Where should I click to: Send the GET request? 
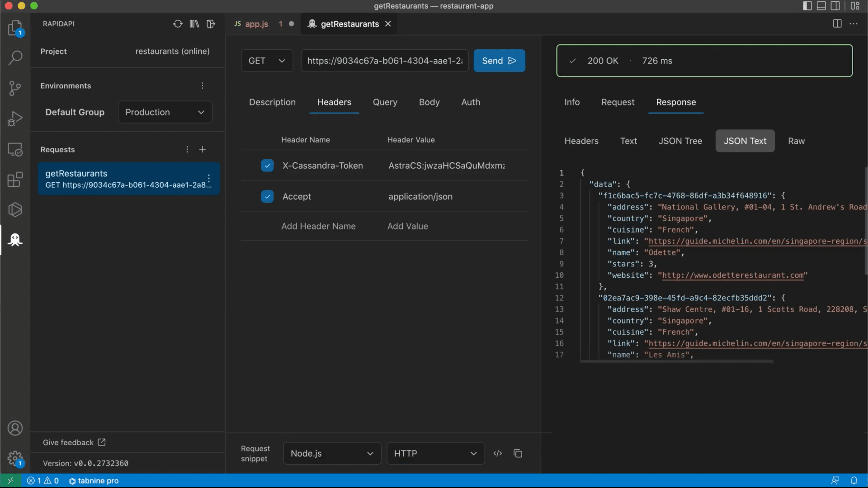[499, 61]
